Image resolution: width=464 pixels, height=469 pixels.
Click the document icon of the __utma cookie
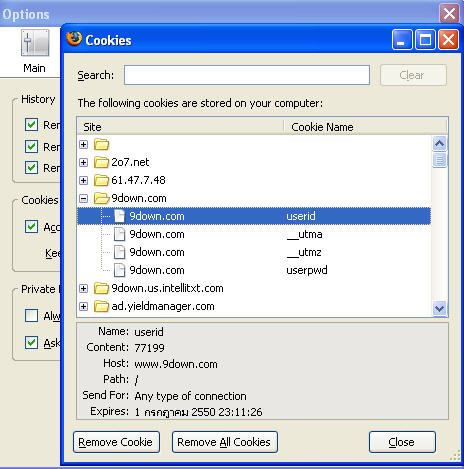pyautogui.click(x=119, y=234)
